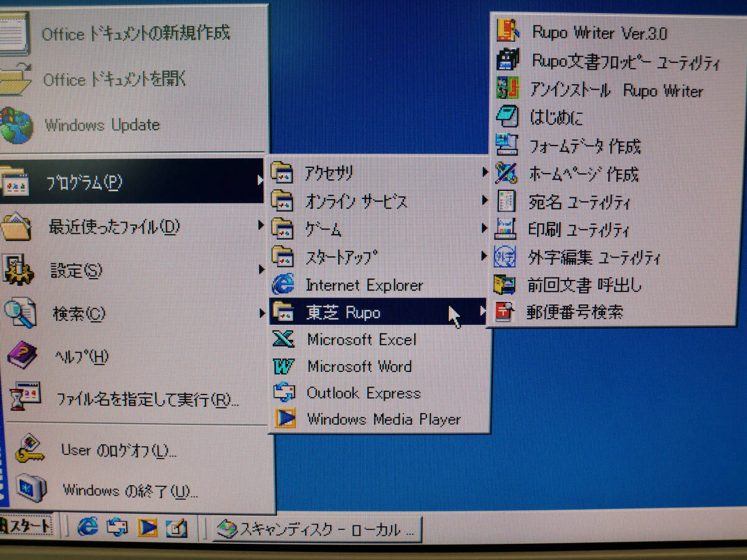Click the スキャンディスク taskbar button
Screen dimensions: 747x560
317,530
